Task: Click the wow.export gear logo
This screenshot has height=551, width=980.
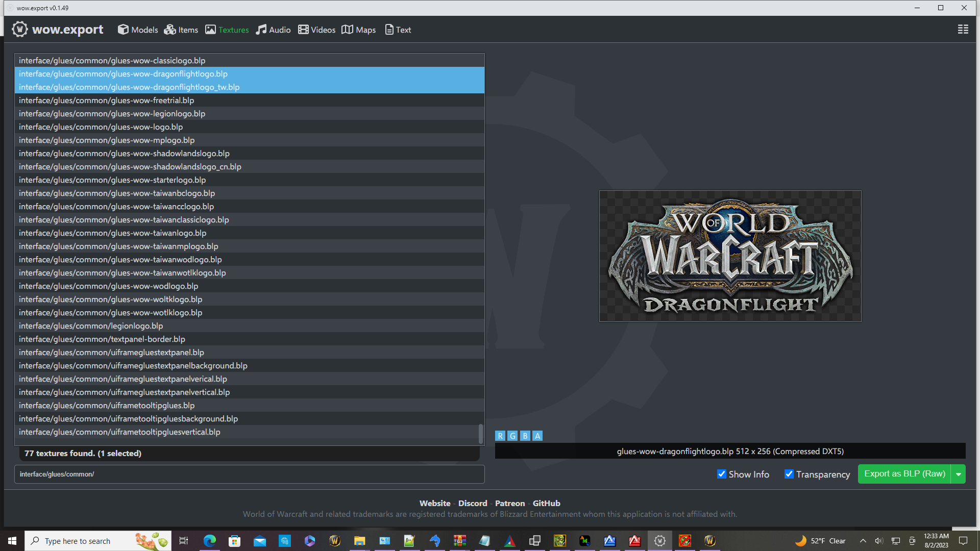Action: tap(20, 29)
